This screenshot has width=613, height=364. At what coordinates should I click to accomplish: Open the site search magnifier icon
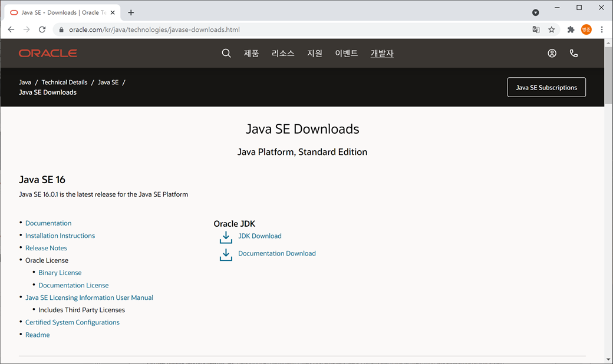pos(226,53)
